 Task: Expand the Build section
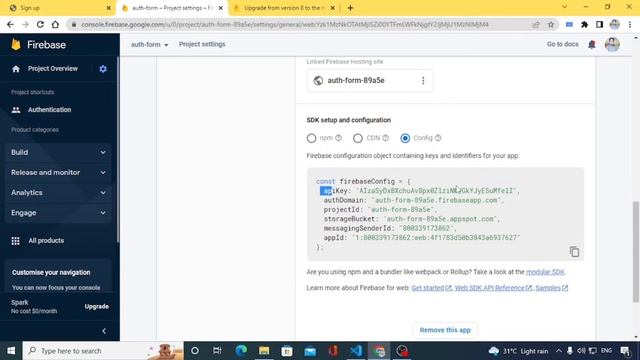pos(58,152)
